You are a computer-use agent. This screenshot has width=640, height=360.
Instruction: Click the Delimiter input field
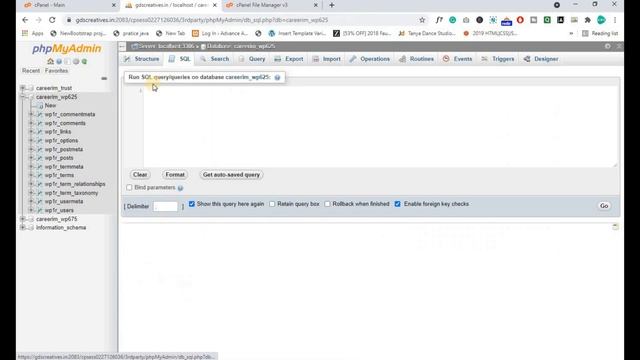tap(166, 207)
